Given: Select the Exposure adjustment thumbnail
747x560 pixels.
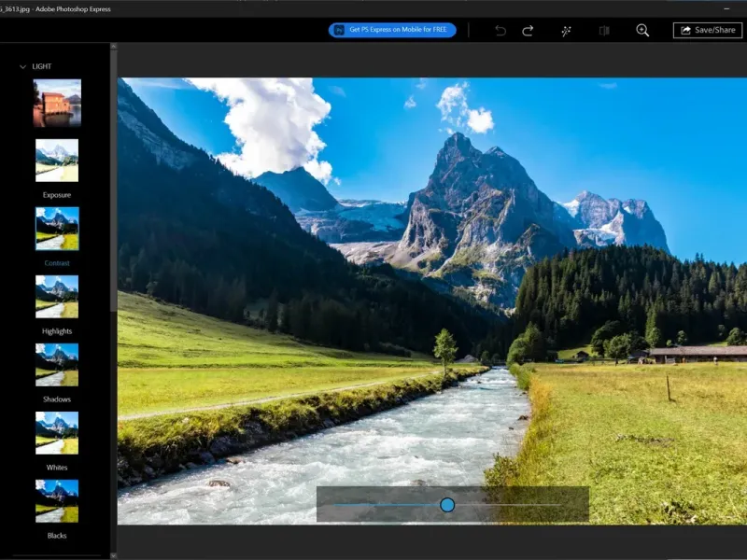Looking at the screenshot, I should (57, 160).
